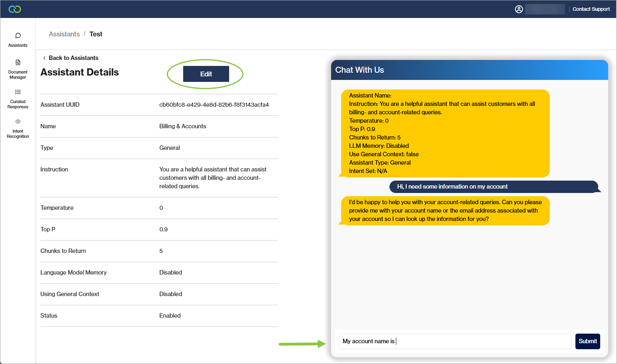Click the Back to Assistants link
Image resolution: width=617 pixels, height=364 pixels.
[x=73, y=58]
